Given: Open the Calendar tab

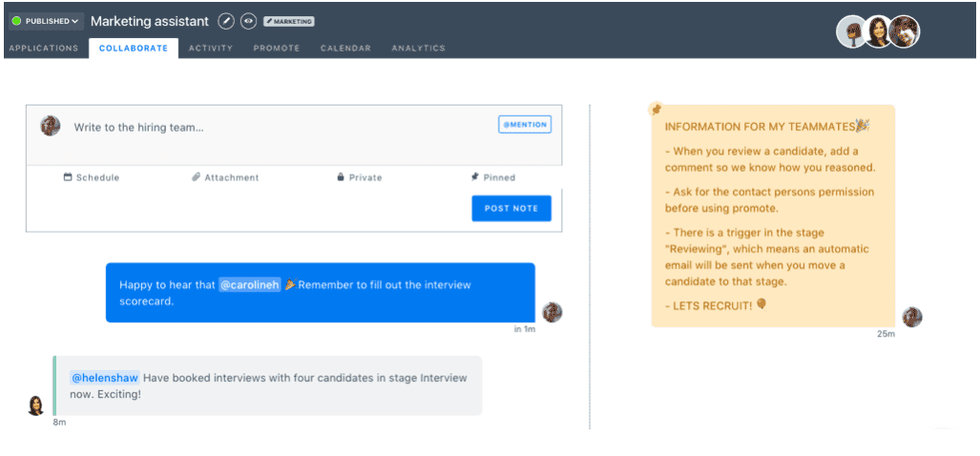Looking at the screenshot, I should [x=345, y=48].
